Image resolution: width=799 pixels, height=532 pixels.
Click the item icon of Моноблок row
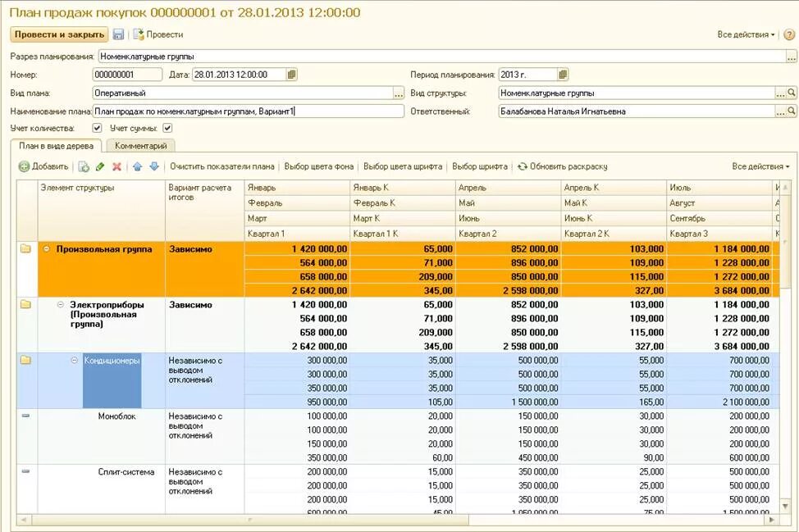26,416
